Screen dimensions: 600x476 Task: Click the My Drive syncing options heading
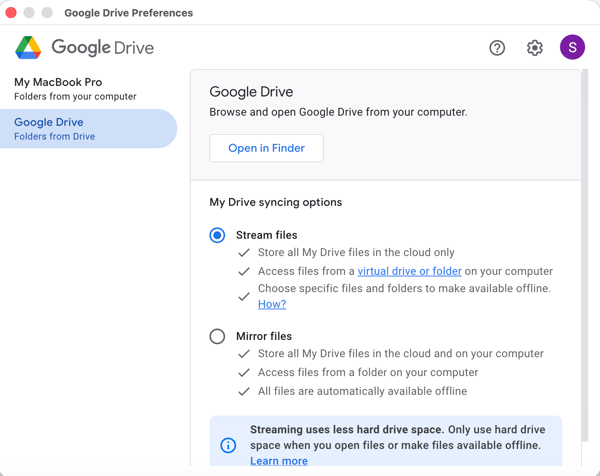coord(276,202)
